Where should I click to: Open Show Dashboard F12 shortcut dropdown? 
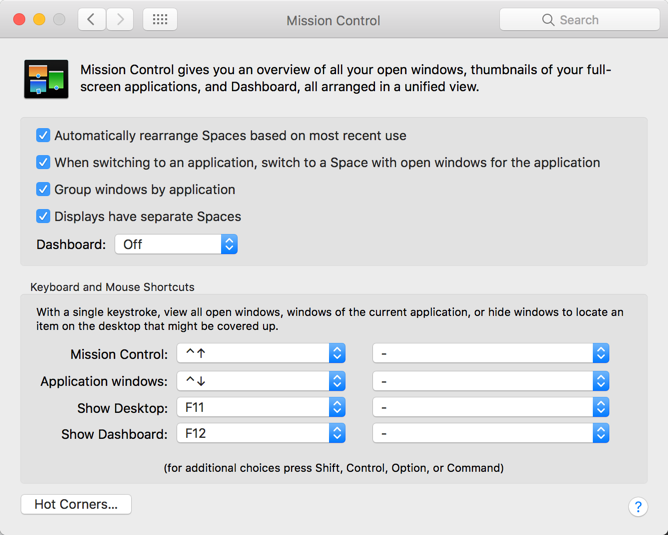(261, 435)
